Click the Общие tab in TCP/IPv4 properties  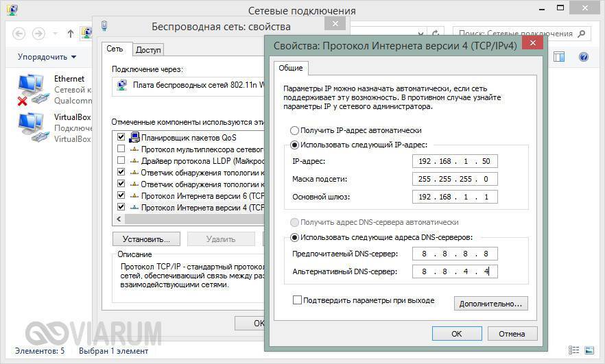coord(291,68)
